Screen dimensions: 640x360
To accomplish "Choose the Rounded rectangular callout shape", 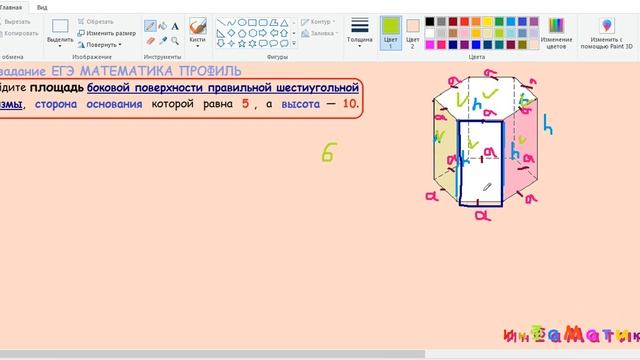I will click(x=263, y=43).
